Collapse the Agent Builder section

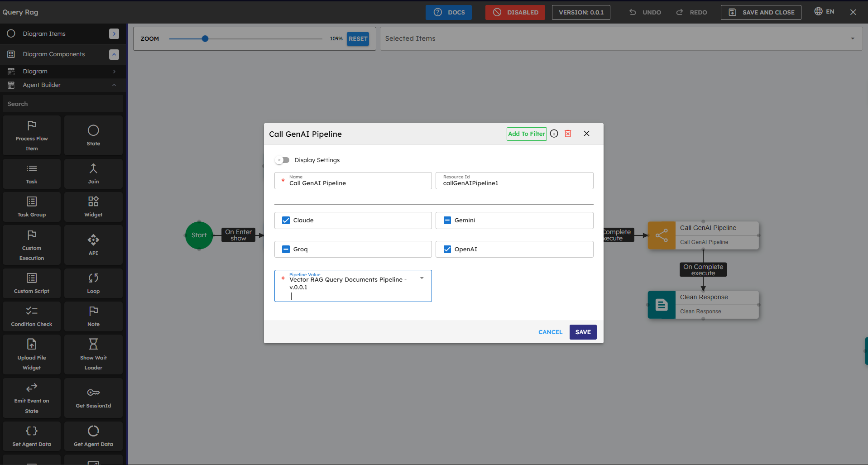click(114, 85)
